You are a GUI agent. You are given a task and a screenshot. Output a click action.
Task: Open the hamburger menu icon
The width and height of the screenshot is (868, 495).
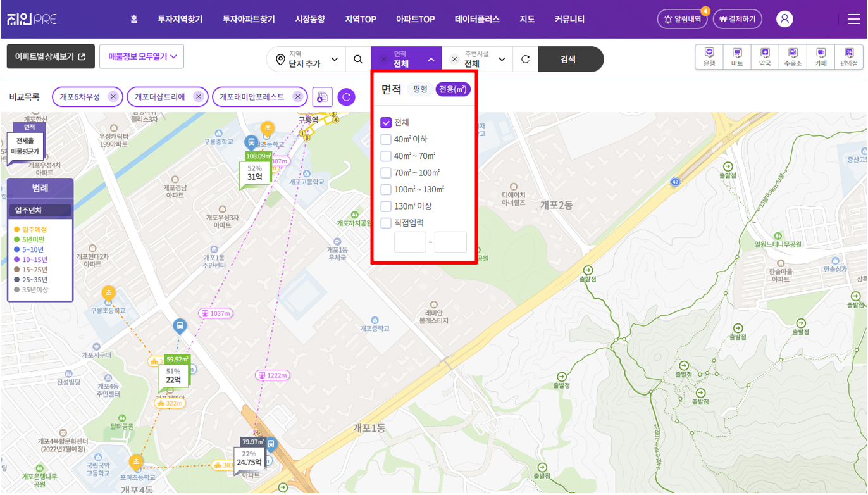click(853, 19)
